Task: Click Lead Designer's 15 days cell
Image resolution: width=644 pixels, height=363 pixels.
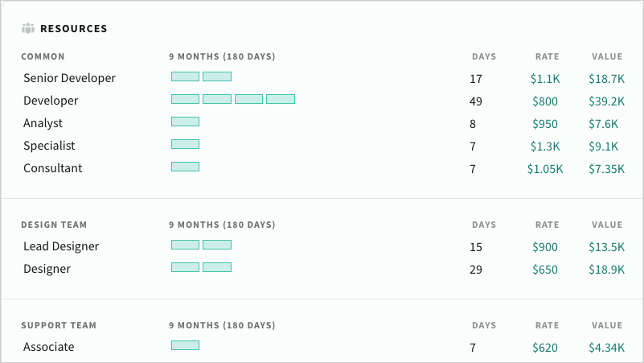Action: coord(476,247)
